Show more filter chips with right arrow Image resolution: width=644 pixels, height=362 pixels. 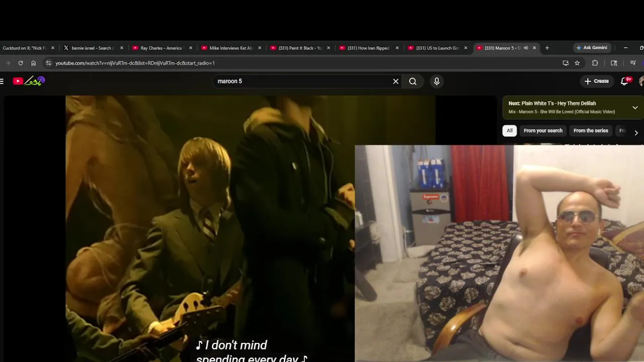click(636, 133)
